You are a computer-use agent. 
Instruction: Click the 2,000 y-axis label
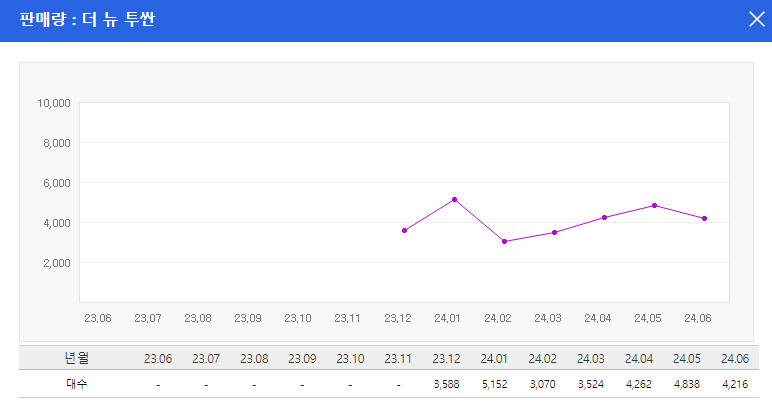click(57, 263)
